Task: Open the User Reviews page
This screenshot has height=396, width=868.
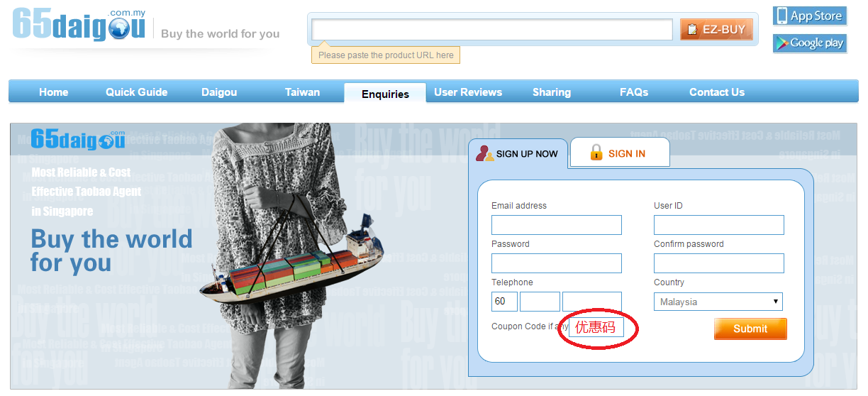Action: tap(468, 92)
